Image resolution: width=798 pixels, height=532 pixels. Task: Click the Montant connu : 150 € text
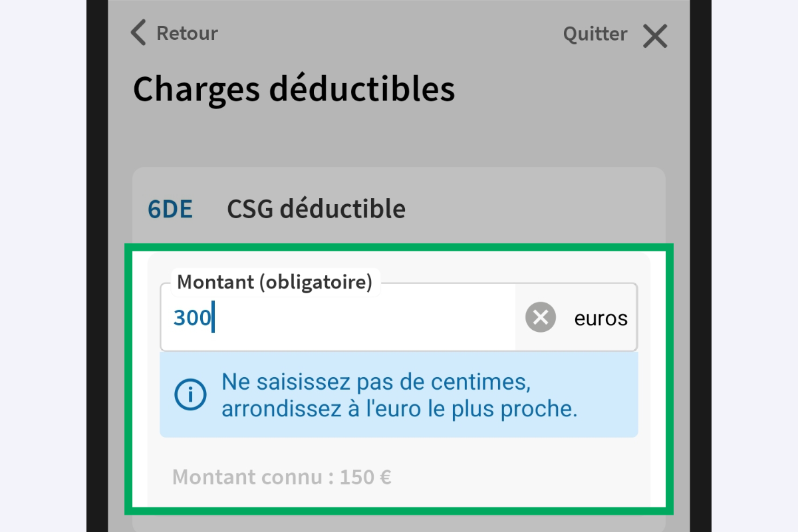(x=282, y=477)
